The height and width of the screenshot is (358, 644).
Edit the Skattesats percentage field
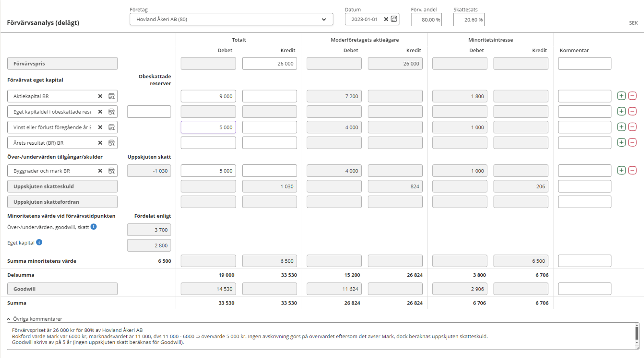(469, 20)
